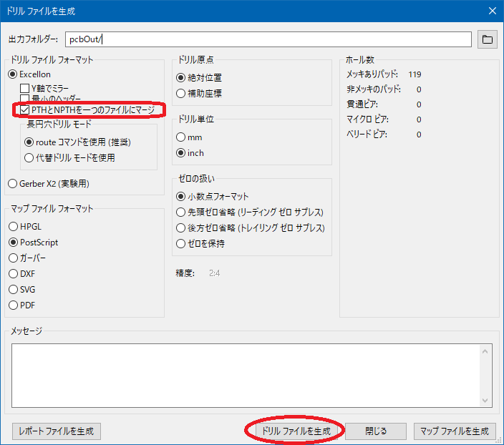This screenshot has height=445, width=504.
Task: Click the browse output folder icon
Action: coord(488,39)
